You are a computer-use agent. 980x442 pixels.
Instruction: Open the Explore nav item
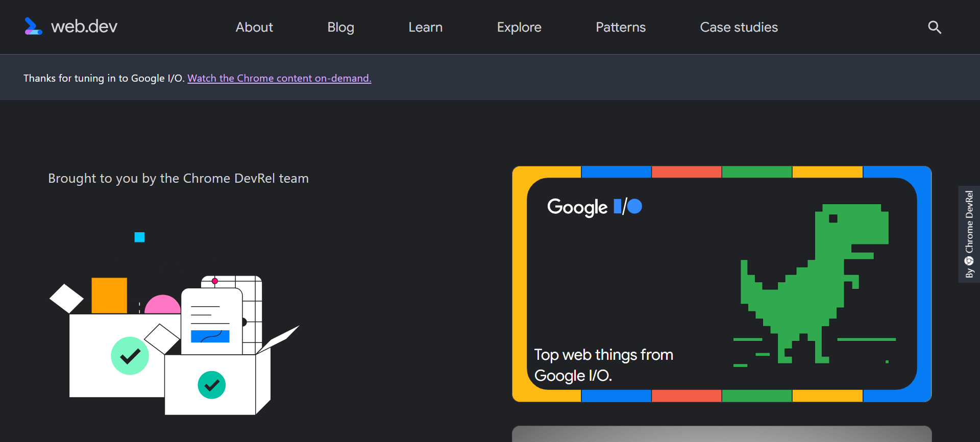coord(519,27)
